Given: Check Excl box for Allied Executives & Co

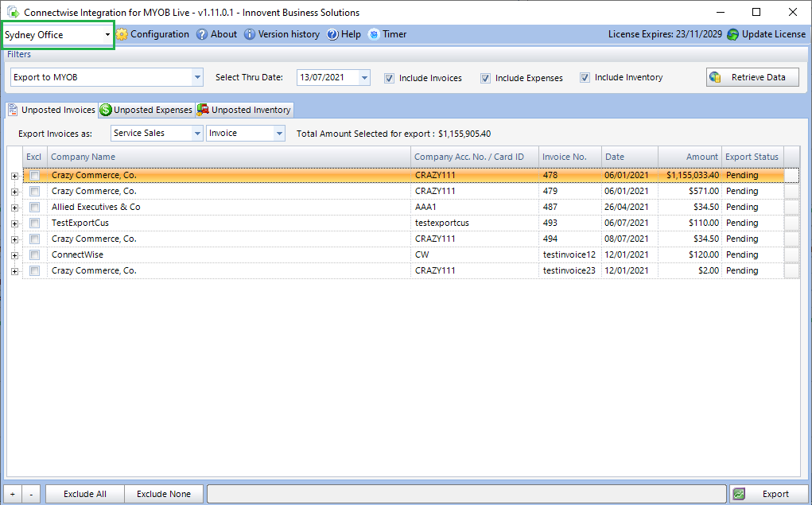Looking at the screenshot, I should [x=35, y=208].
